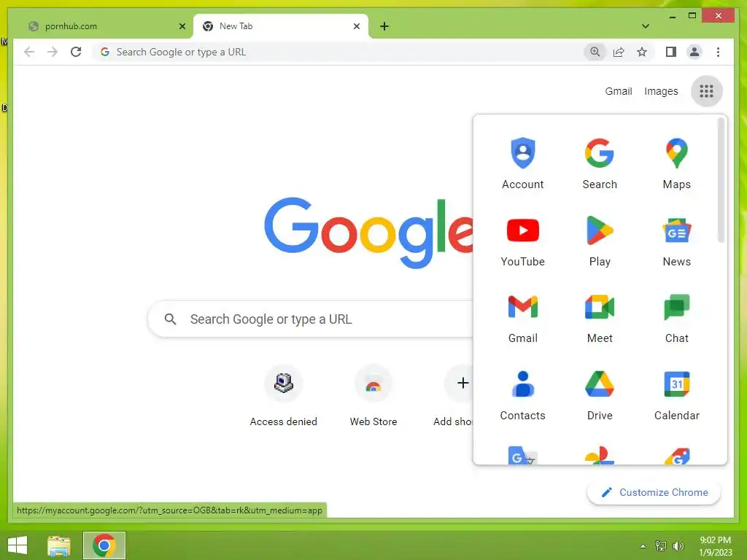This screenshot has width=747, height=560.
Task: Open the Account app in Google apps panel
Action: click(522, 163)
